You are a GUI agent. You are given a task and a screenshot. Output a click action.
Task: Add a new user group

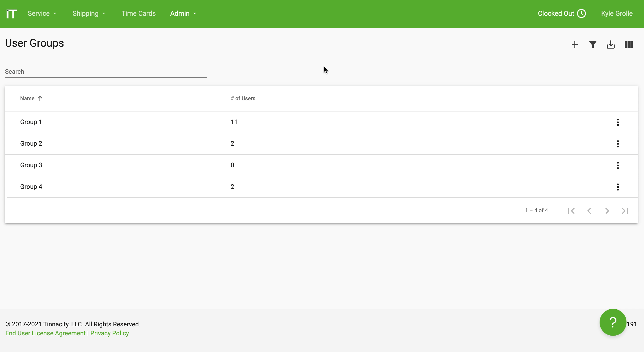point(575,44)
